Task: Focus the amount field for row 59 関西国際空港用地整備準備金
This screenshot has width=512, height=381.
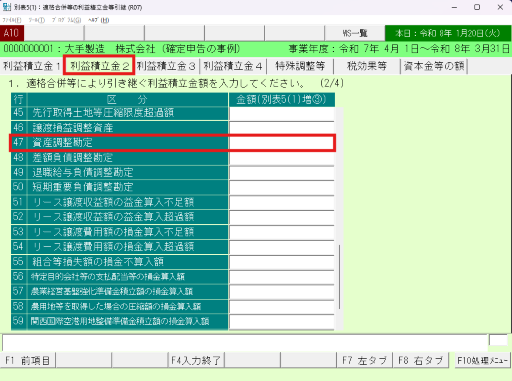Action: [282, 322]
